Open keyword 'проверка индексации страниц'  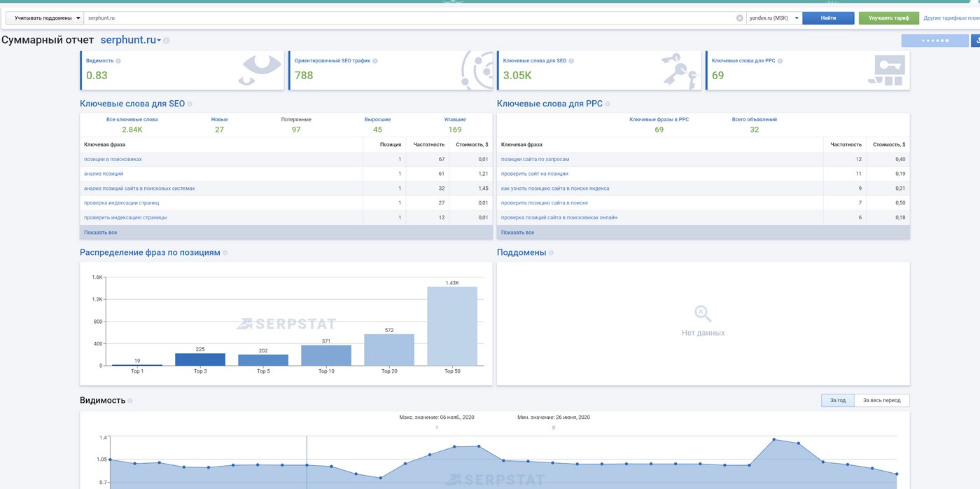(x=122, y=203)
